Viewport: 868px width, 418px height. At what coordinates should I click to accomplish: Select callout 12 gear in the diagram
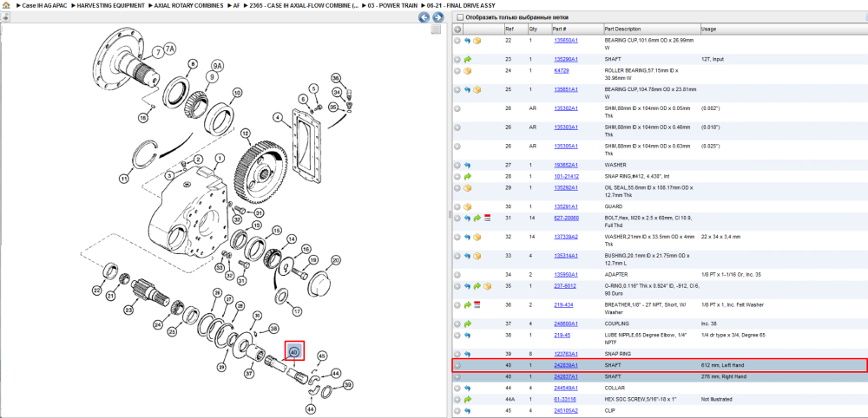[246, 134]
